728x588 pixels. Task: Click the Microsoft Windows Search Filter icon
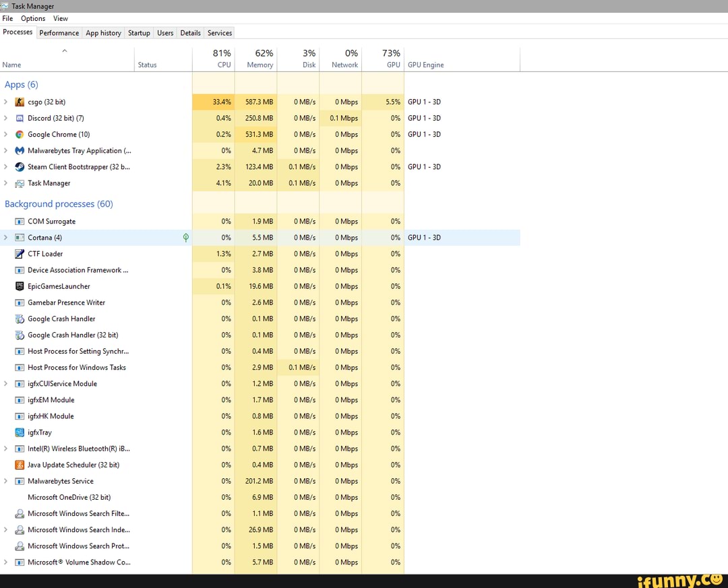point(20,514)
